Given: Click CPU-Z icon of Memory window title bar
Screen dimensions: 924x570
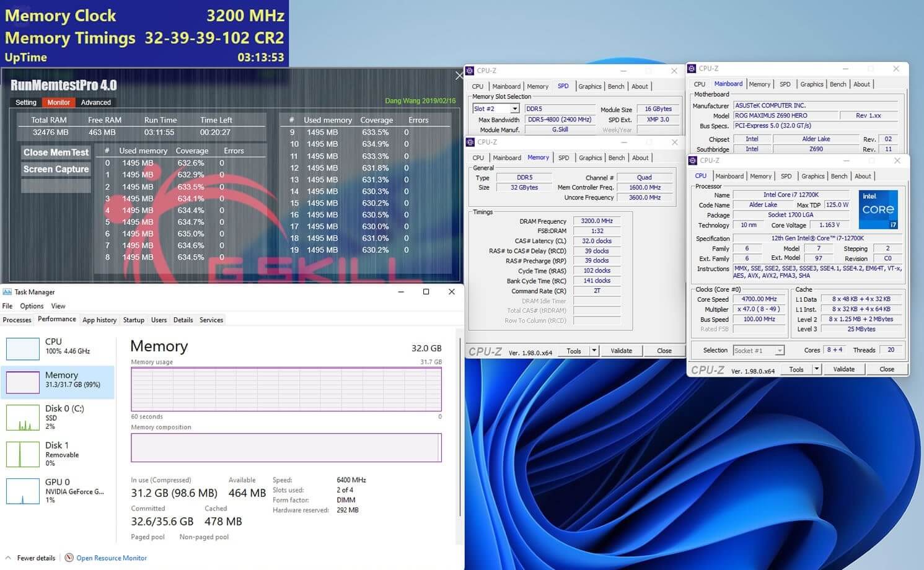Looking at the screenshot, I should click(x=470, y=142).
